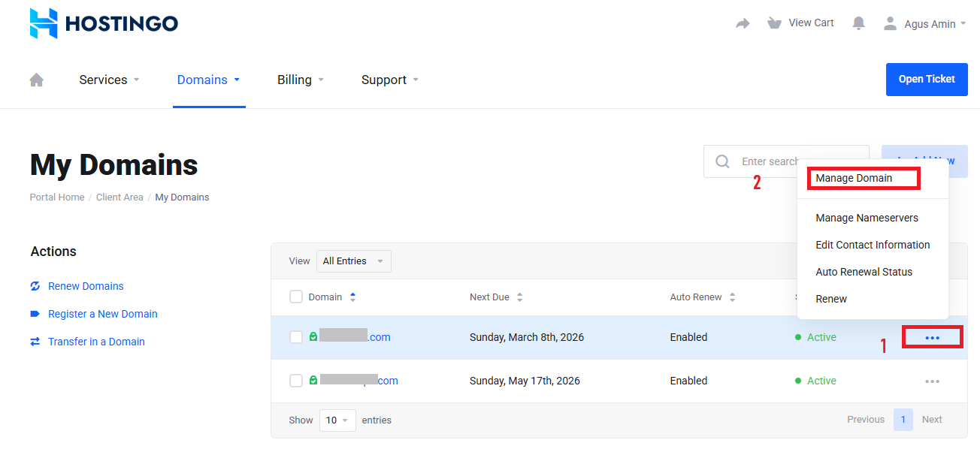Select Renew from the dropdown menu
The image size is (980, 449).
click(x=831, y=299)
